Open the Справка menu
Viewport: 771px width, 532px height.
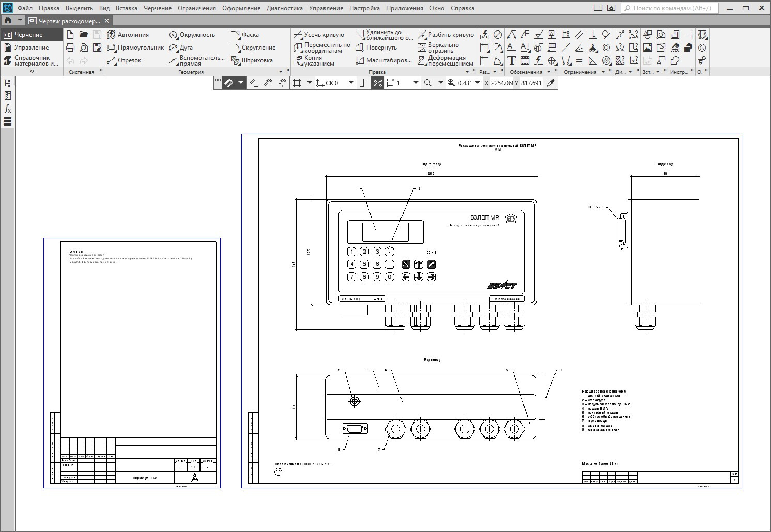tap(462, 8)
